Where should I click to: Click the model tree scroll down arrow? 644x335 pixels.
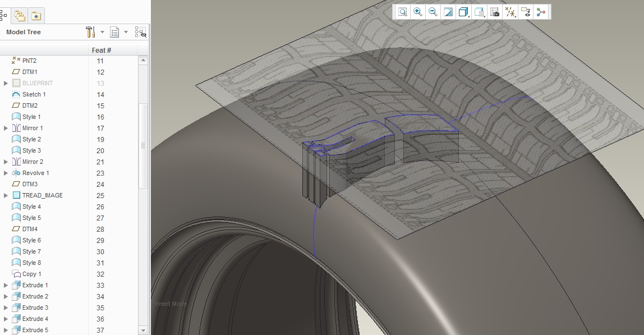143,330
